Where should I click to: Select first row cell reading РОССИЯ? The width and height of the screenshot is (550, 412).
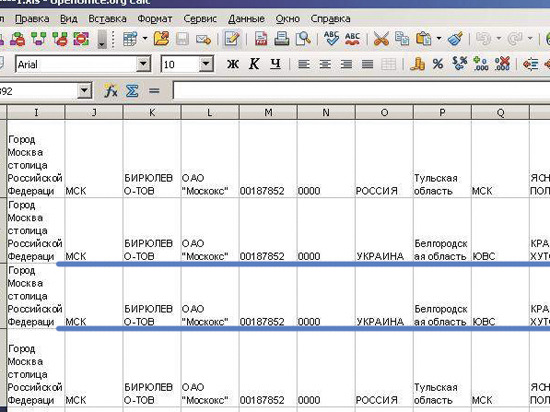pos(384,159)
